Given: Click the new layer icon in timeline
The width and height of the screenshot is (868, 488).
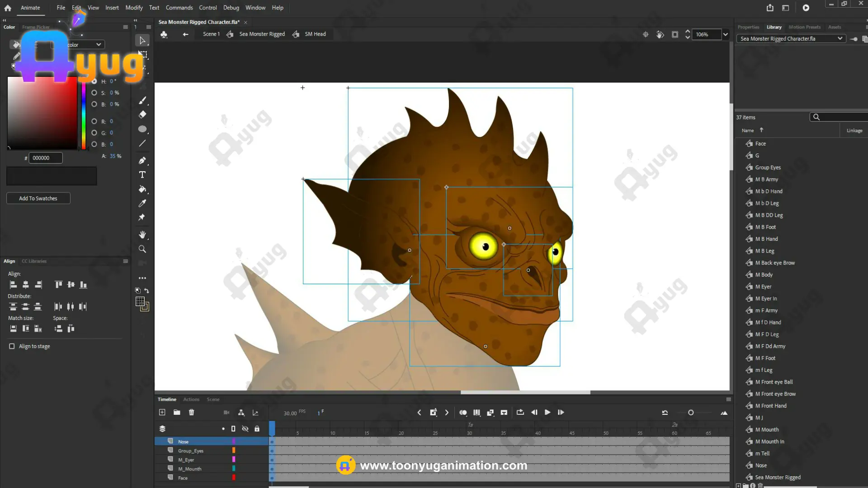Looking at the screenshot, I should (162, 412).
